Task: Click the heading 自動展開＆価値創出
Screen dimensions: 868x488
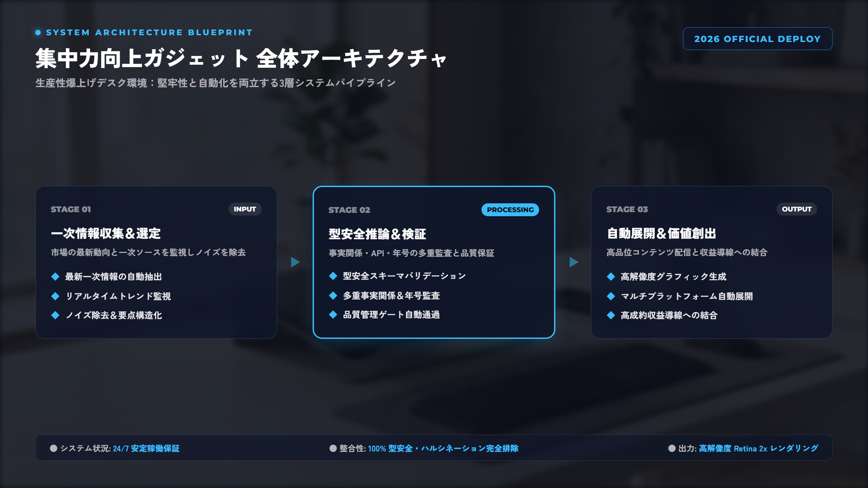Action: pyautogui.click(x=661, y=233)
